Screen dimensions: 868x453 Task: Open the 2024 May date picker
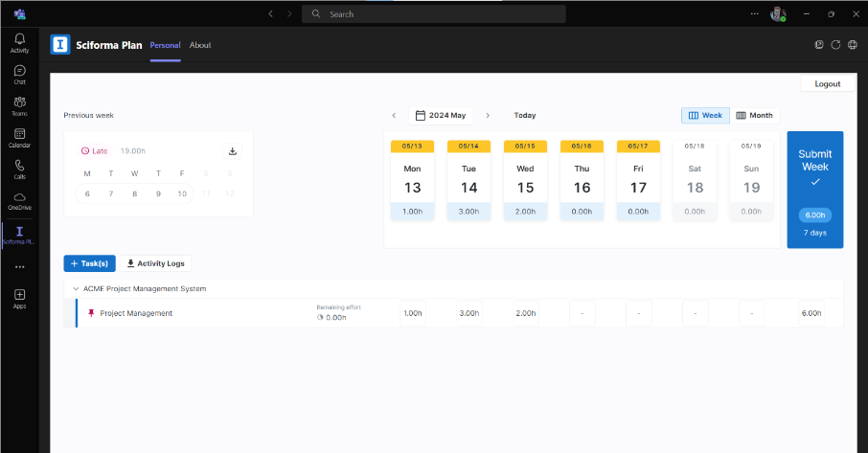tap(441, 115)
